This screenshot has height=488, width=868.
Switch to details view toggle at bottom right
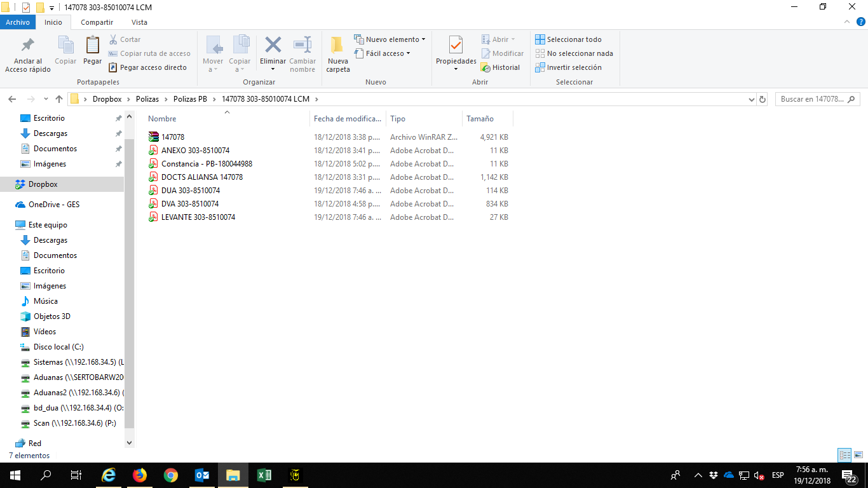(844, 455)
